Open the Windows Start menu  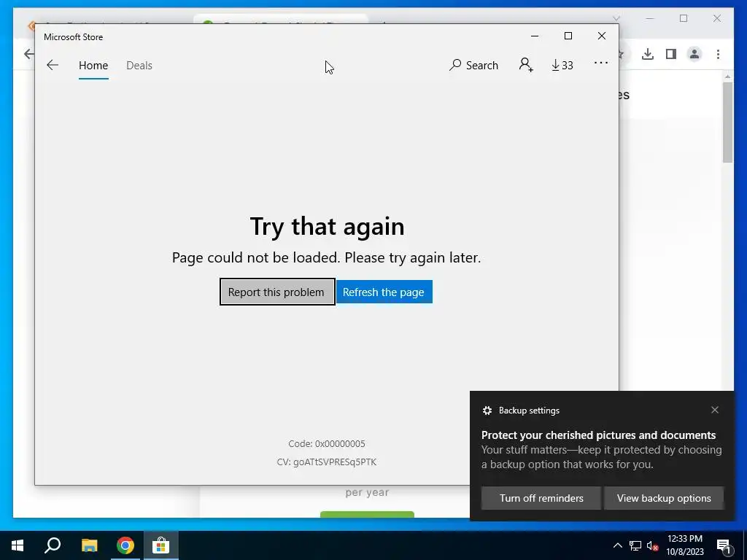[x=18, y=545]
